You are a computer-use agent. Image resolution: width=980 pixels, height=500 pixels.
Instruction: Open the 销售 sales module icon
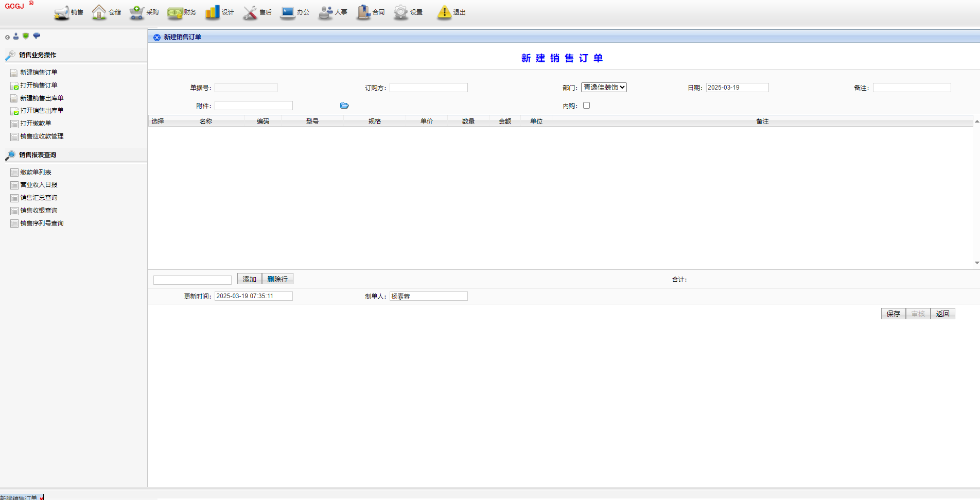click(62, 12)
